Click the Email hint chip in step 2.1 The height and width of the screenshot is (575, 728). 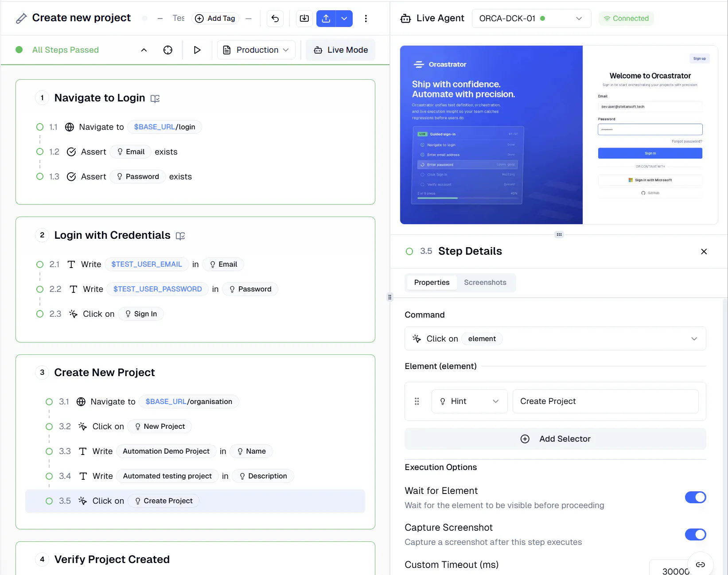point(223,264)
